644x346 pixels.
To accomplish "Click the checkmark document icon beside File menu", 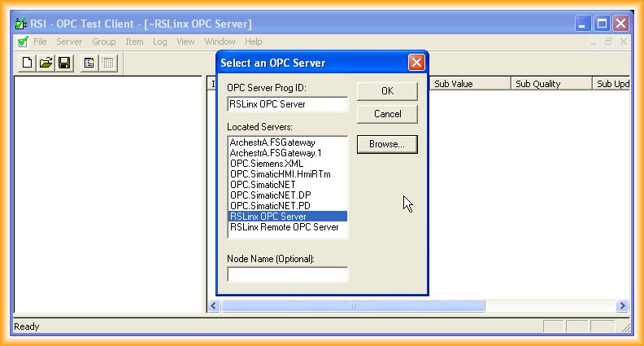I will 23,42.
